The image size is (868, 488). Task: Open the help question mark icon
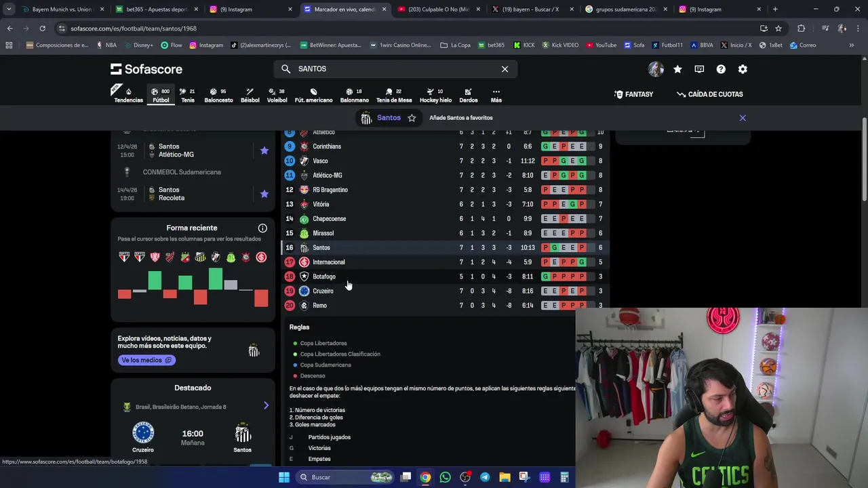click(x=721, y=69)
